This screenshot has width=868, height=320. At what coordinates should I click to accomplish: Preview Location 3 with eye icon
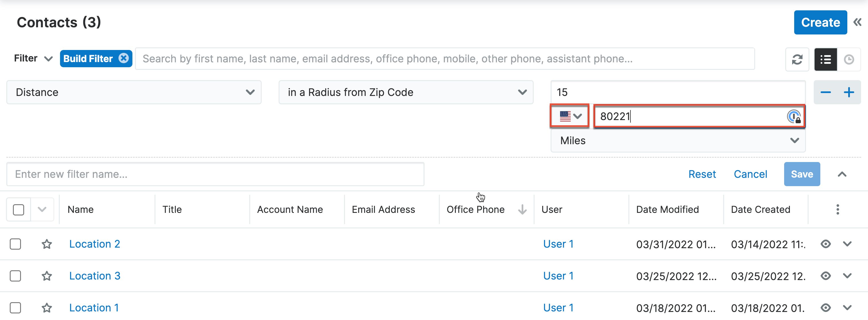click(825, 276)
